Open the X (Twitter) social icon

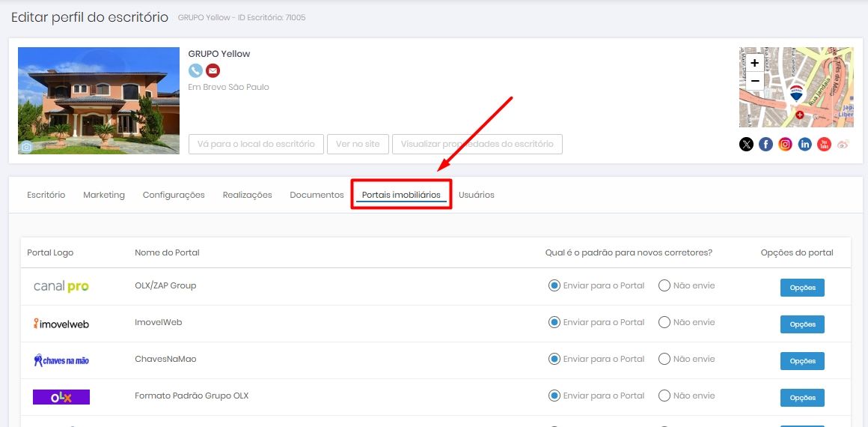746,145
